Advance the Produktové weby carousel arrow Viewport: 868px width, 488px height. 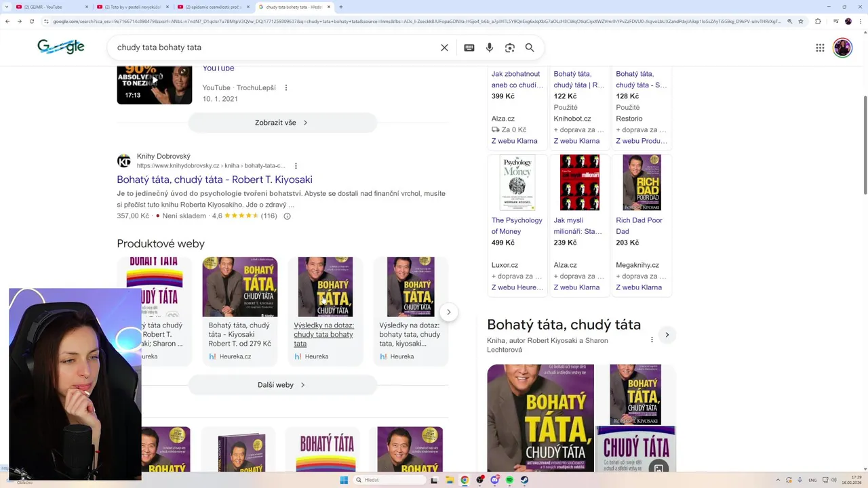[x=448, y=312]
